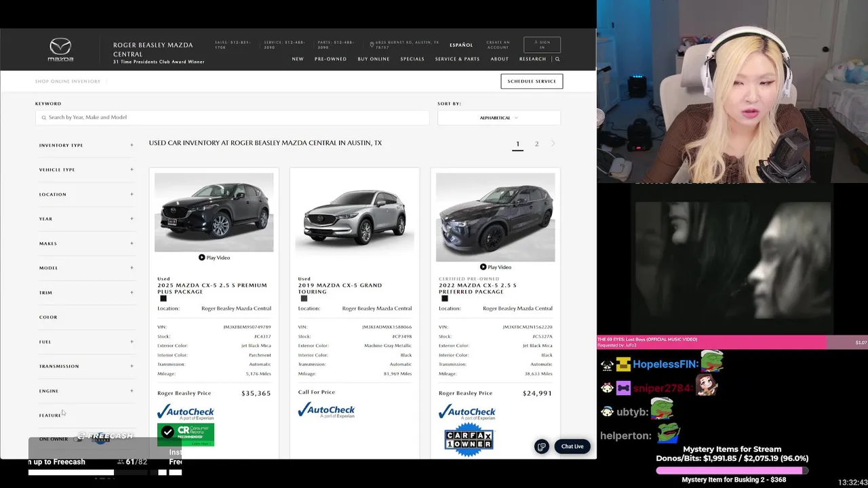Open the site search magnifier icon in the header
Image resolution: width=868 pixels, height=488 pixels.
click(x=557, y=59)
